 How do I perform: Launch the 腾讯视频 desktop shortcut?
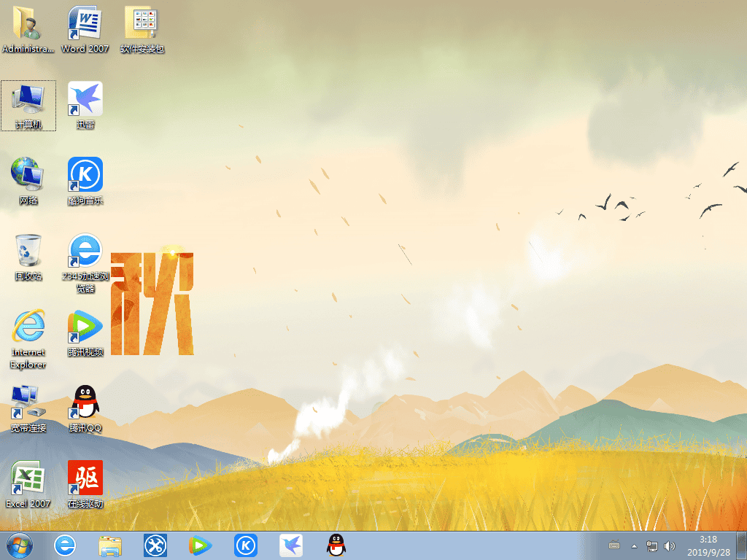[x=85, y=332]
